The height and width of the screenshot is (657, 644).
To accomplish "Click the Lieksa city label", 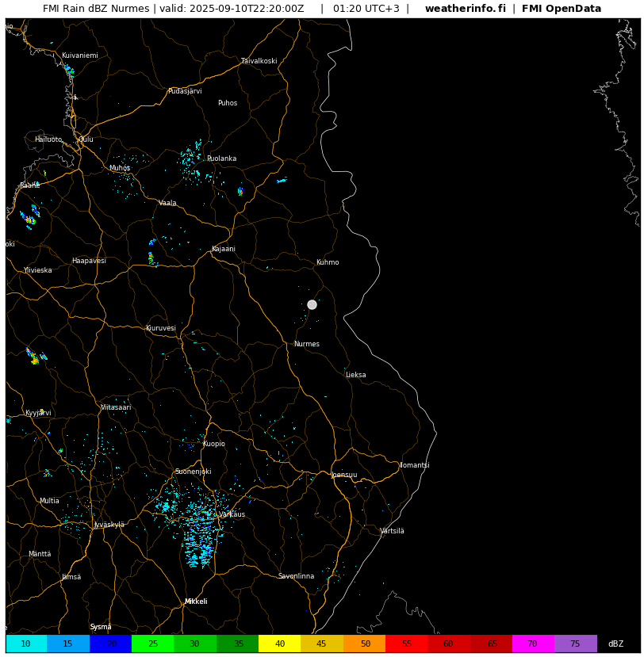I will coord(356,375).
